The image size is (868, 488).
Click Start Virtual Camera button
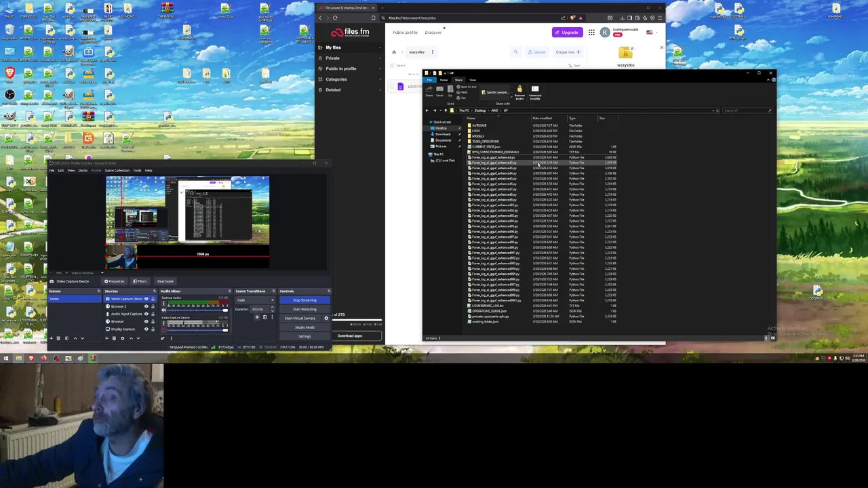click(300, 319)
